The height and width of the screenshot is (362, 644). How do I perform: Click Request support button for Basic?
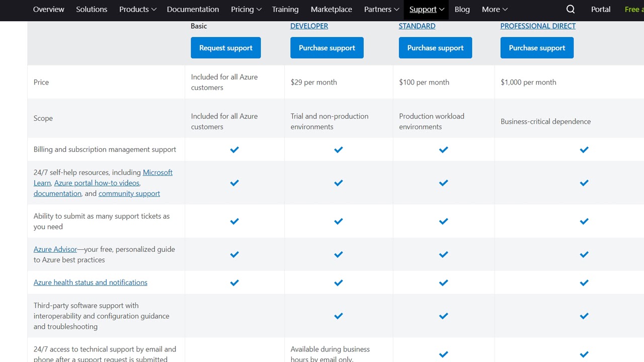coord(226,48)
